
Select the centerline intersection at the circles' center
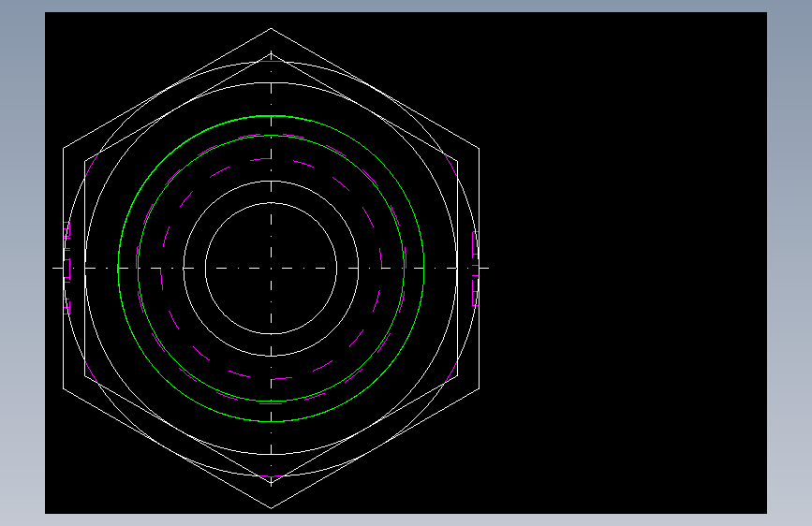(x=271, y=269)
